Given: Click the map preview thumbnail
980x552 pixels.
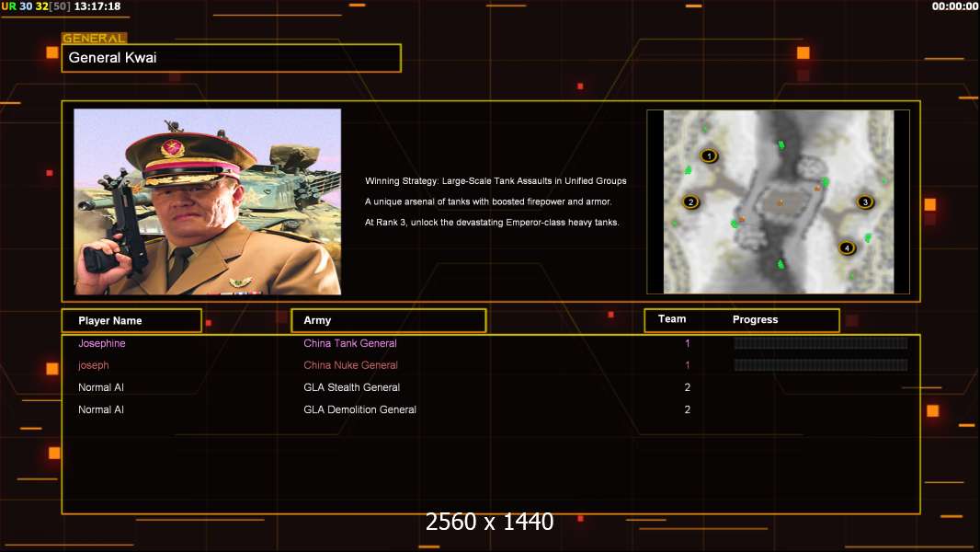Looking at the screenshot, I should pos(778,201).
